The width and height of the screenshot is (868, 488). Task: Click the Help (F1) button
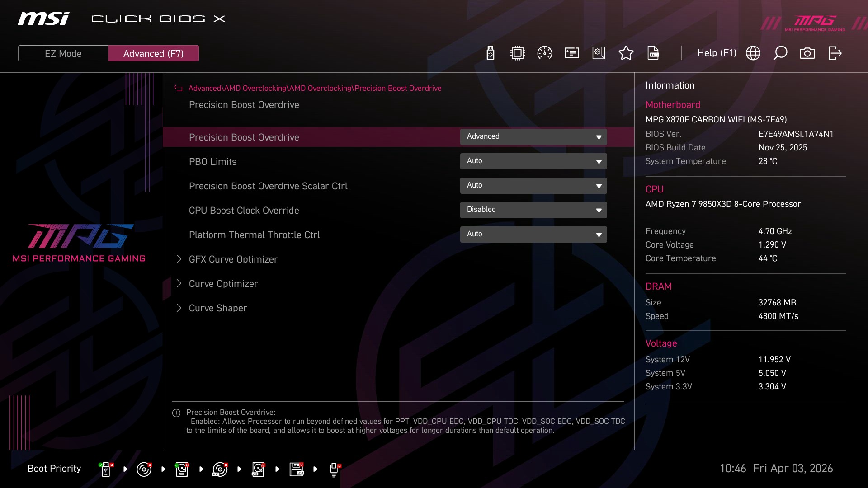(717, 53)
